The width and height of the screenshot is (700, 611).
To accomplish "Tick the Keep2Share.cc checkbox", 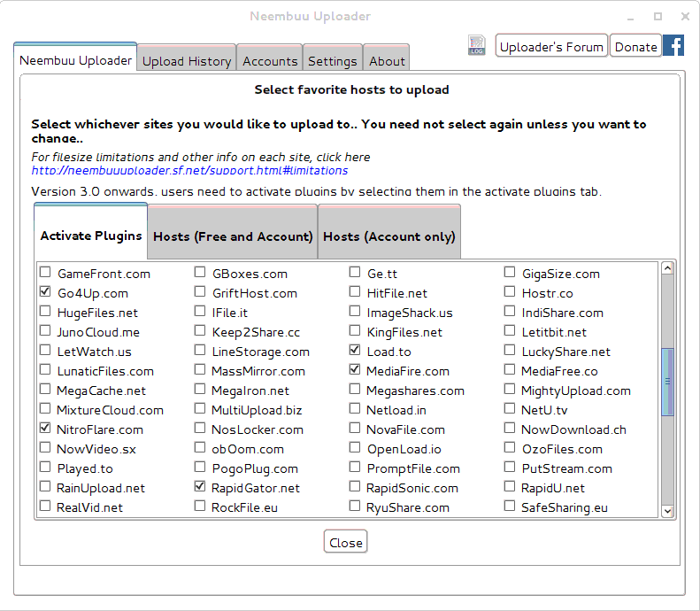I will [x=200, y=331].
